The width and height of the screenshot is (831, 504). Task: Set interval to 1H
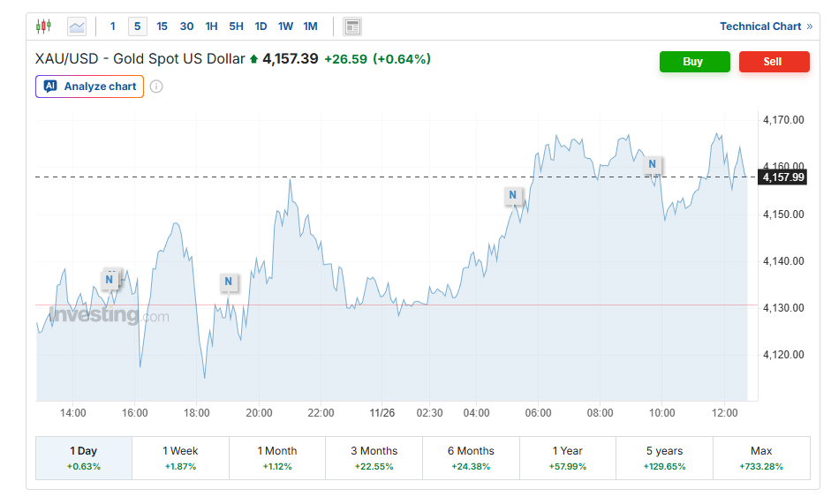click(211, 26)
